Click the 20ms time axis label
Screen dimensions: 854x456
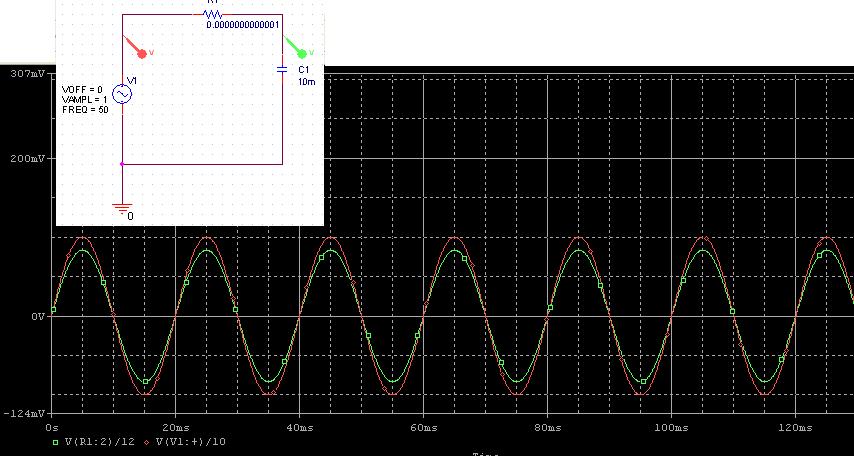[175, 428]
